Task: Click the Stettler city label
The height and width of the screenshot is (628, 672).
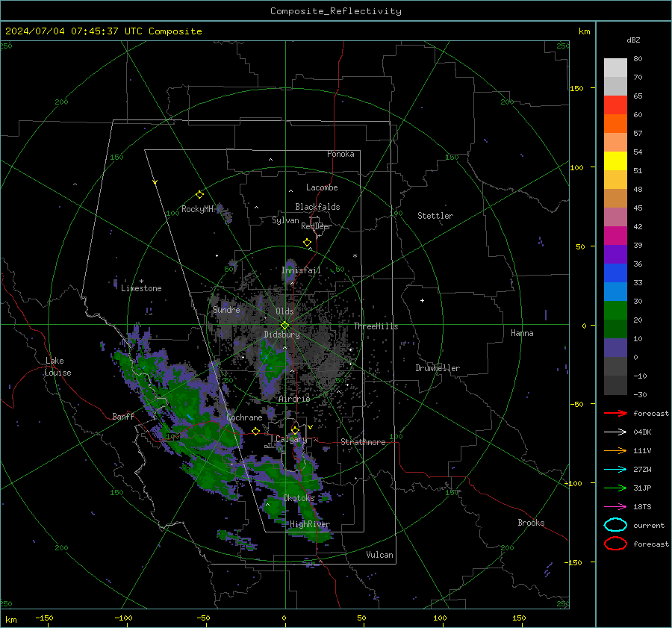Action: pyautogui.click(x=435, y=216)
